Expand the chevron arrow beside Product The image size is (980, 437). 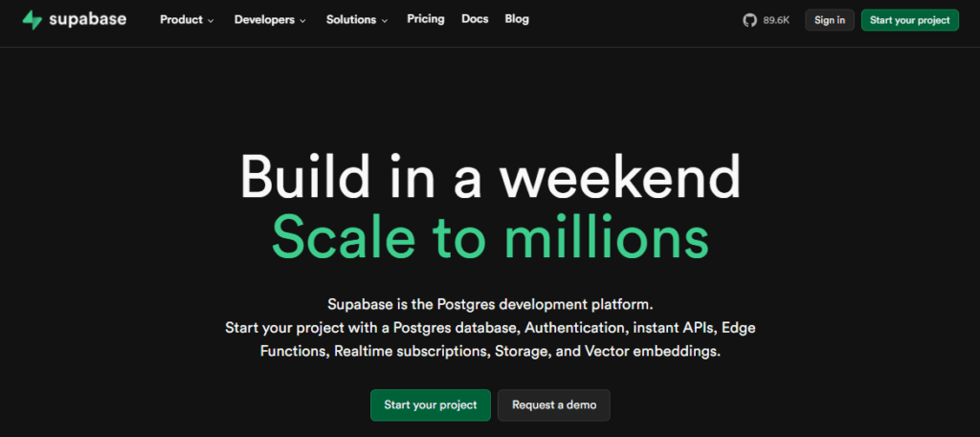(211, 20)
